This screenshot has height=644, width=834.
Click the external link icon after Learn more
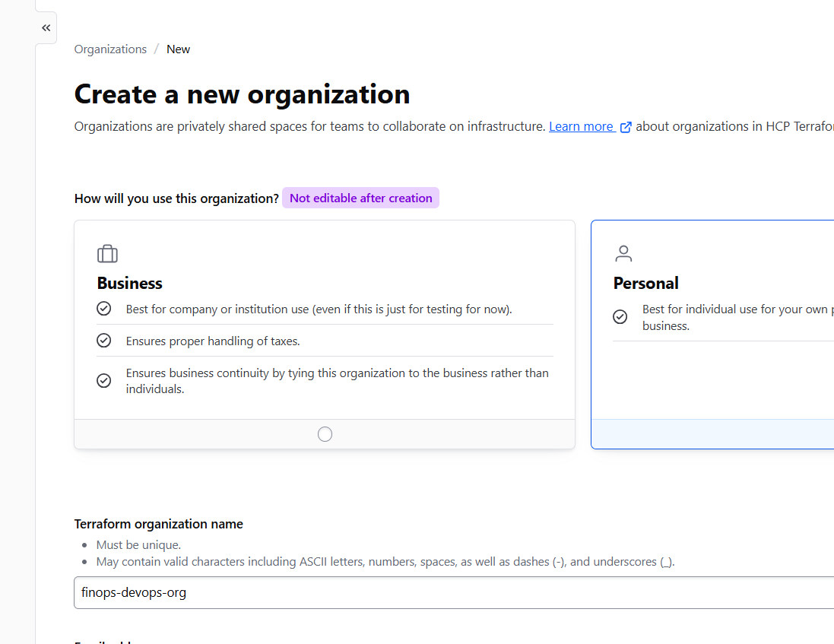(626, 127)
